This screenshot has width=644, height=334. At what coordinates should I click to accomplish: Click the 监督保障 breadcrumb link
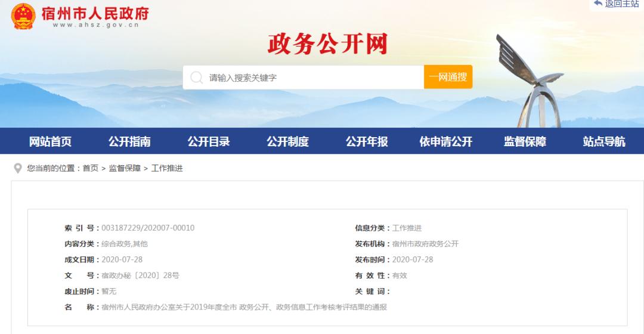click(x=125, y=168)
